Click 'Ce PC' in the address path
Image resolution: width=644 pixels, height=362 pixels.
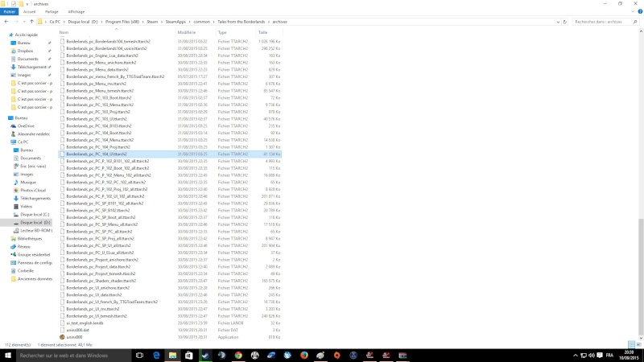coord(55,22)
